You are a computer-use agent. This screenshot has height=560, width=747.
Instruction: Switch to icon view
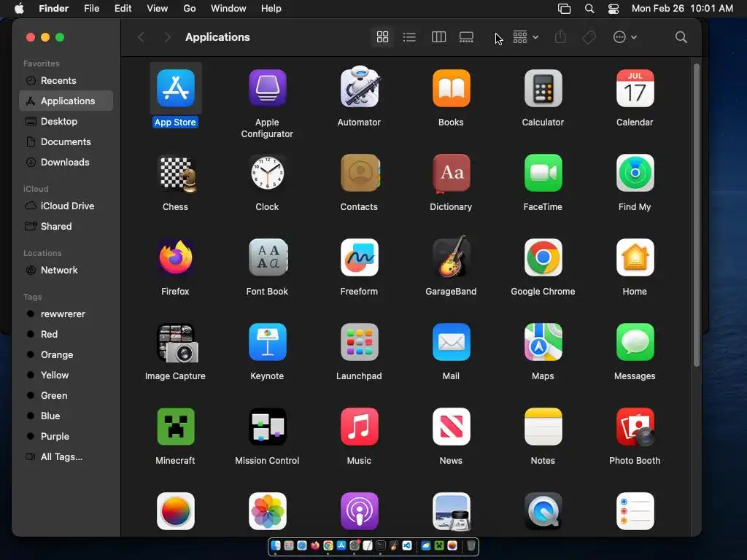tap(382, 36)
